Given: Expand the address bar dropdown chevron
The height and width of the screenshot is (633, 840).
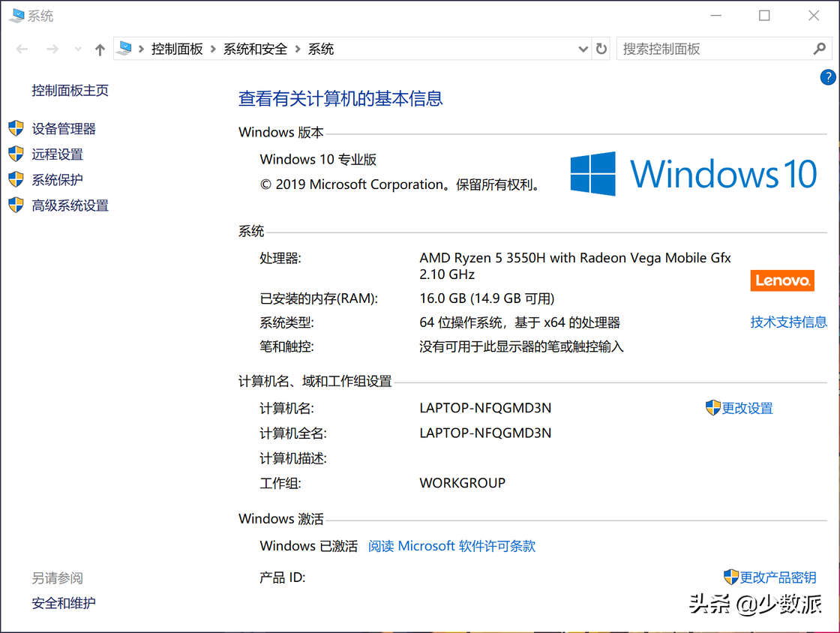Looking at the screenshot, I should coord(583,48).
